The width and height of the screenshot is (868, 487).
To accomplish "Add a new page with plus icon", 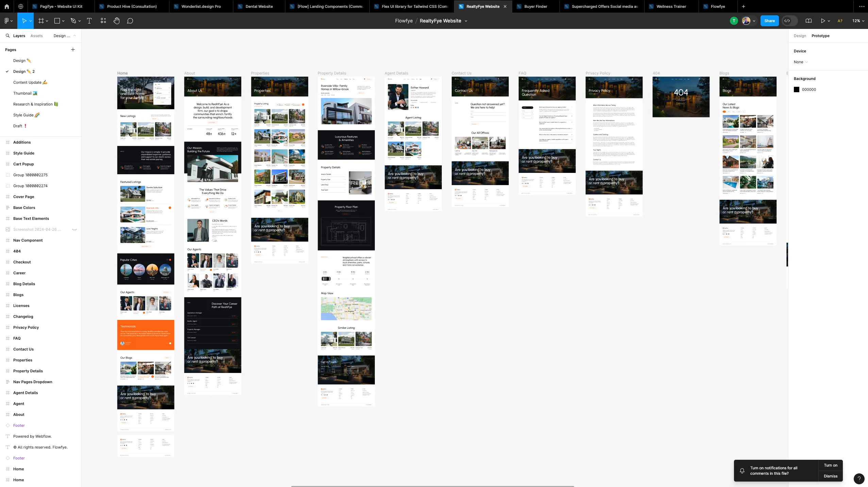I will point(73,50).
